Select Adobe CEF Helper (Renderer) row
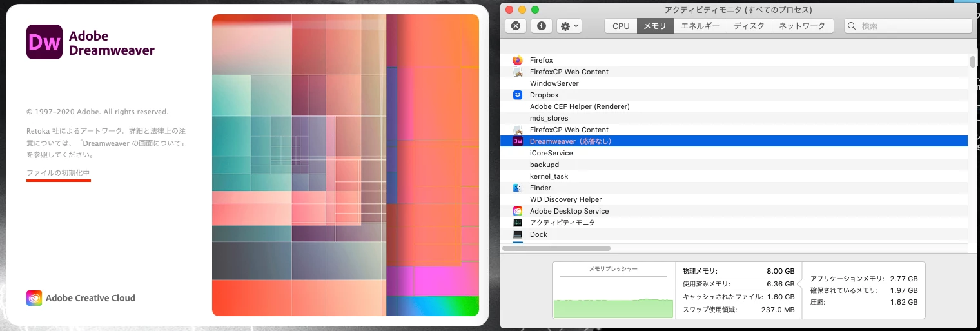This screenshot has height=331, width=980. [734, 106]
